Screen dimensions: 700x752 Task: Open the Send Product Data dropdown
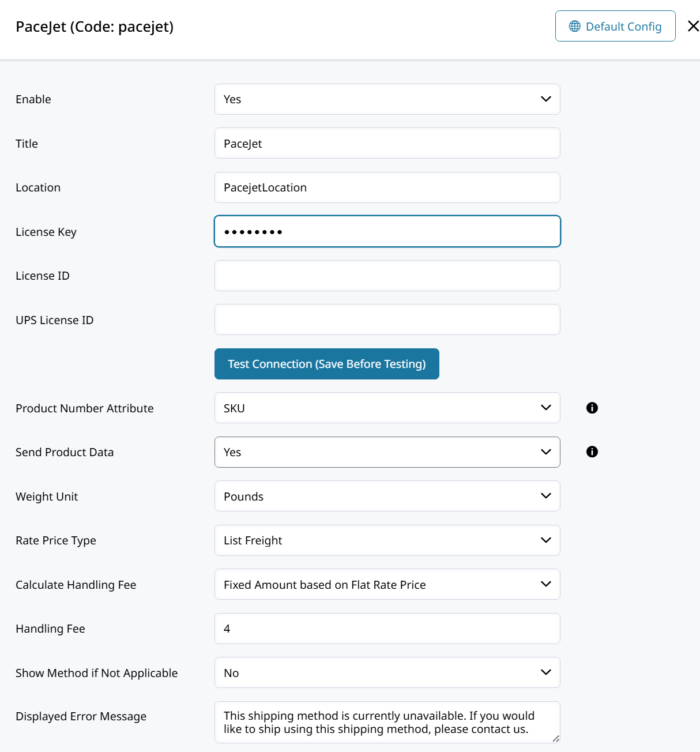387,452
